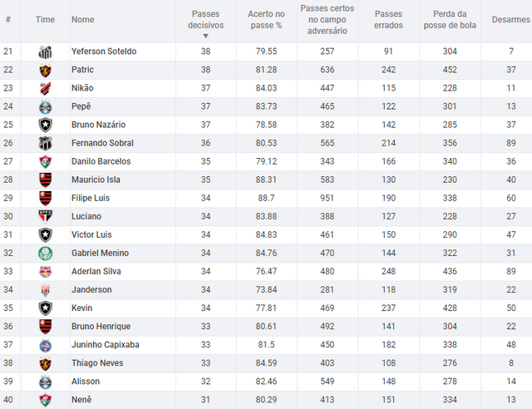Open player name Thiago Neves
This screenshot has height=409, width=532.
[97, 363]
